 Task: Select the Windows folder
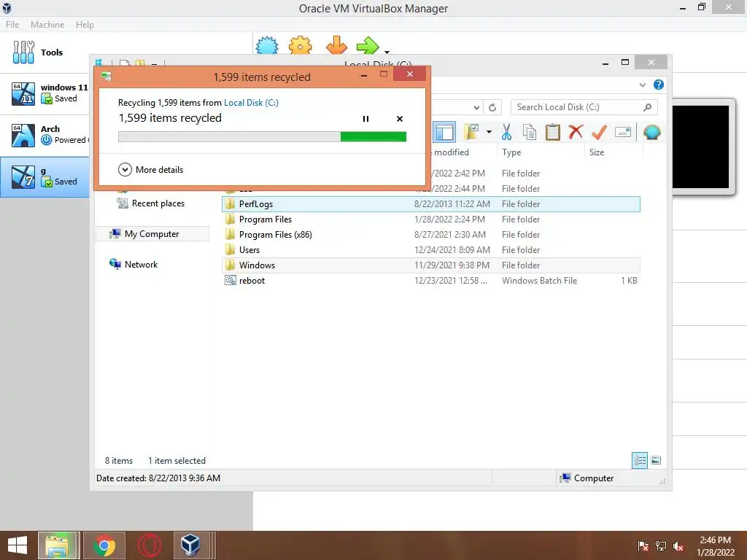pos(430,265)
